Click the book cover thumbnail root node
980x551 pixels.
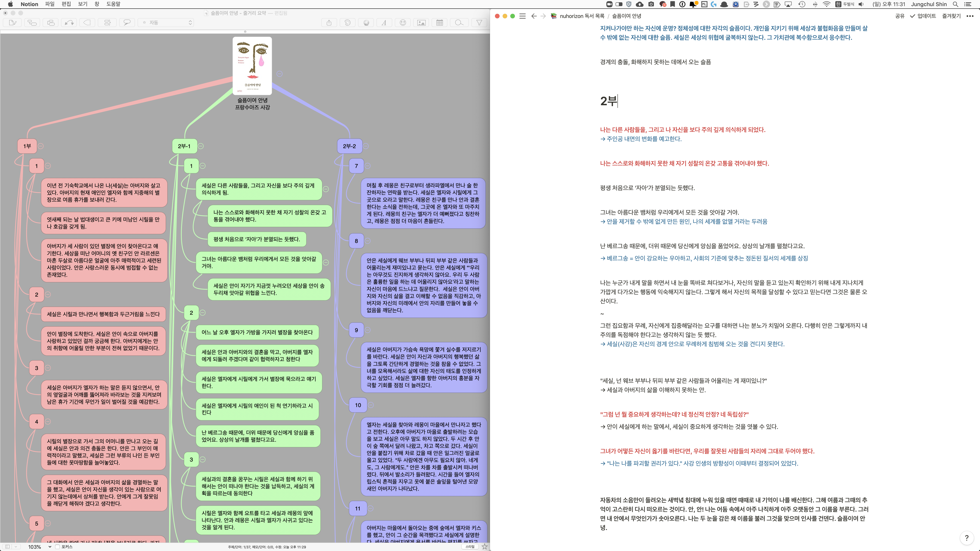point(252,65)
